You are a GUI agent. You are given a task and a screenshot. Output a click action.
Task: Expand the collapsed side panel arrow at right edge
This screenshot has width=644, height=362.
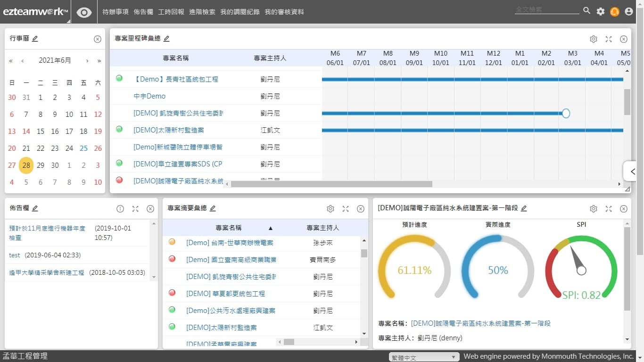click(633, 172)
